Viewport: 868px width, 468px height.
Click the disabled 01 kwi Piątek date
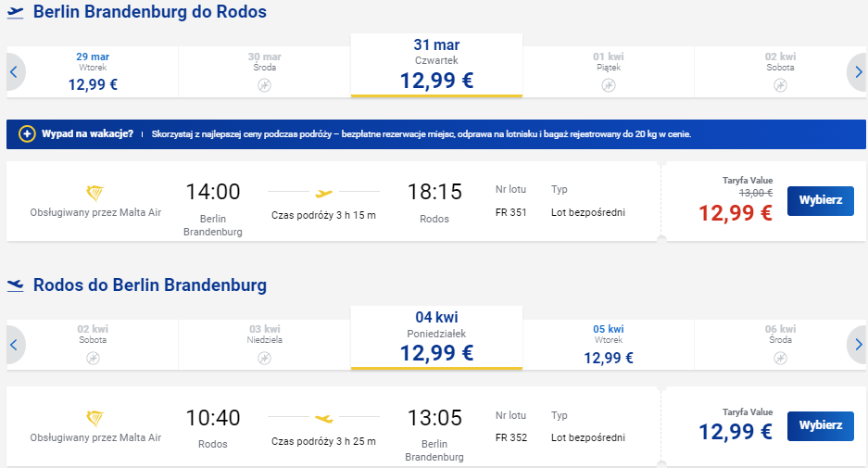click(x=609, y=72)
